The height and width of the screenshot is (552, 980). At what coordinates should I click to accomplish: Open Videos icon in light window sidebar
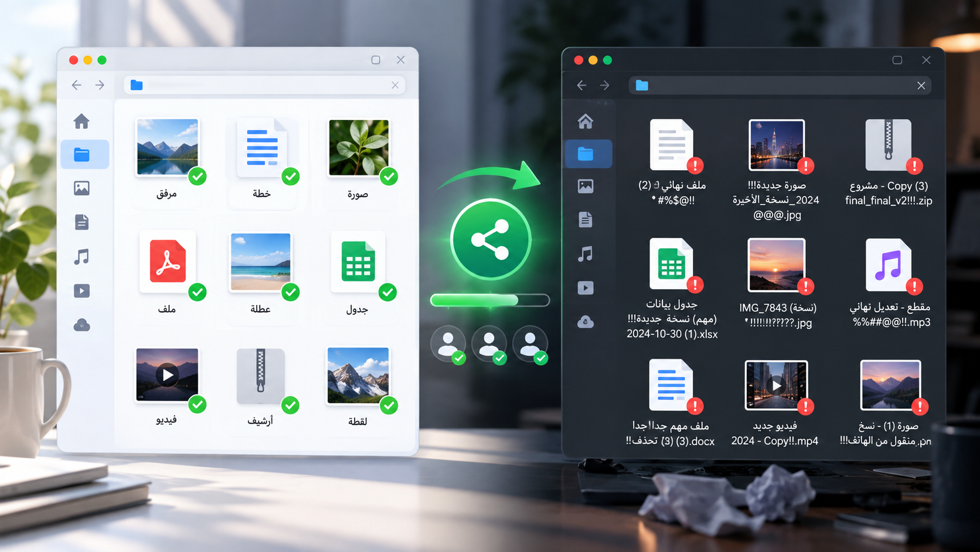tap(81, 290)
